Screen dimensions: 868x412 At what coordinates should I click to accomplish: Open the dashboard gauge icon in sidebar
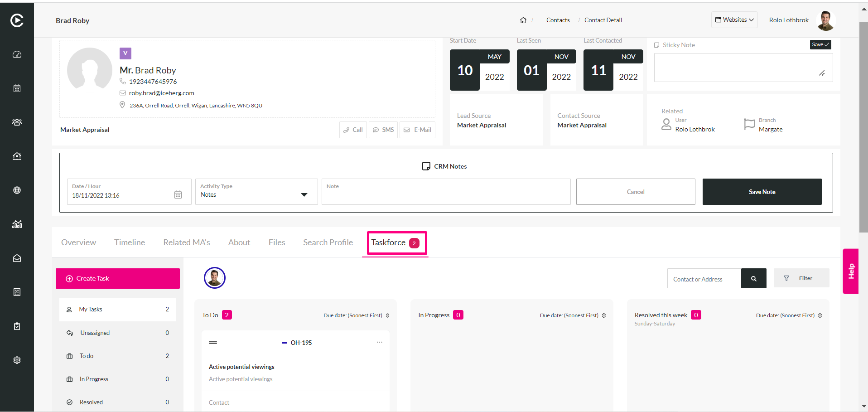point(17,54)
